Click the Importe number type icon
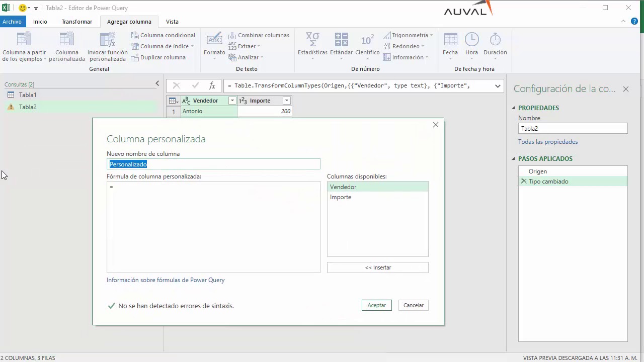The image size is (644, 362). click(243, 101)
